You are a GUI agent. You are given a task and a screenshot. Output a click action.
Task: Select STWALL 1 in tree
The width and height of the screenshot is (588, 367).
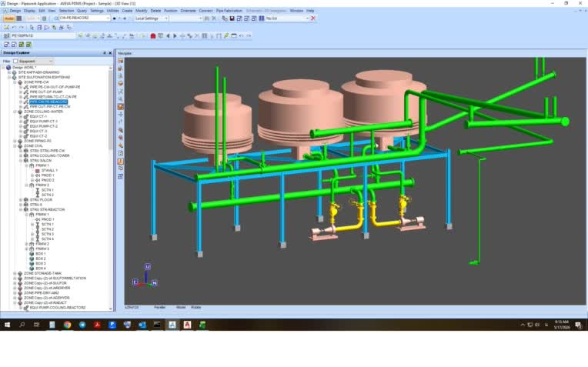point(49,171)
